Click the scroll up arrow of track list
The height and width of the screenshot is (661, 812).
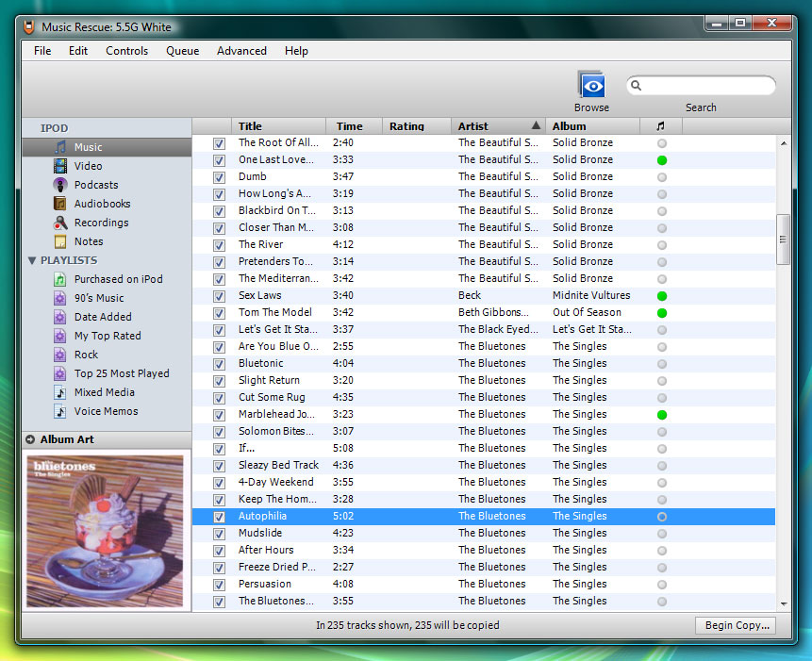[x=784, y=143]
